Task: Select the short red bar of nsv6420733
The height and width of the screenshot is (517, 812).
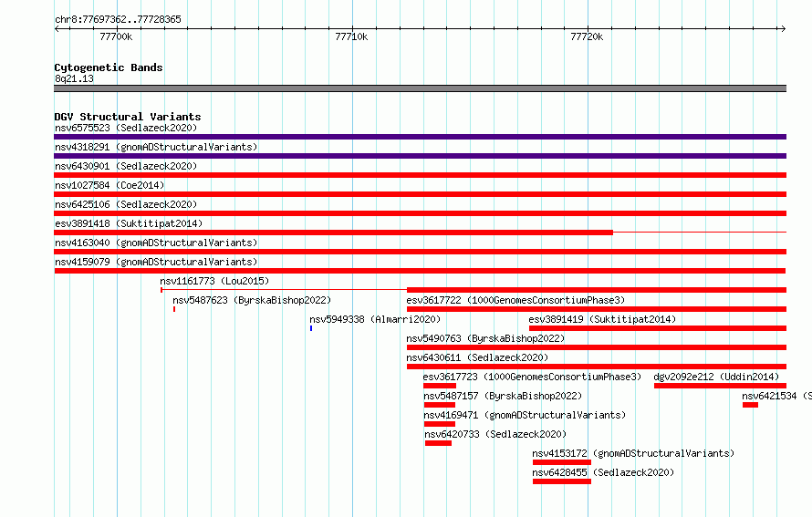Action: [x=438, y=443]
